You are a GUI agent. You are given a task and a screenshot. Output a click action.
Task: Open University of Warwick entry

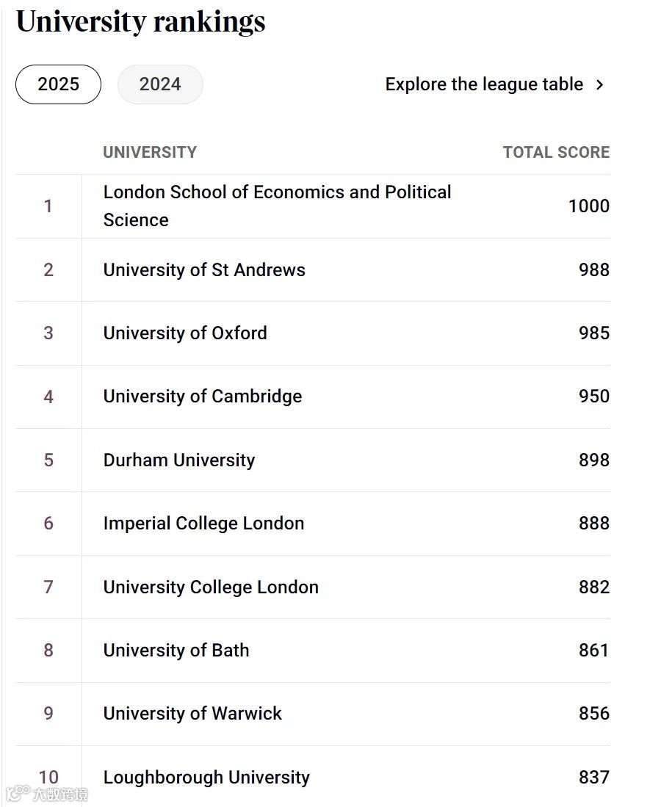click(x=192, y=714)
